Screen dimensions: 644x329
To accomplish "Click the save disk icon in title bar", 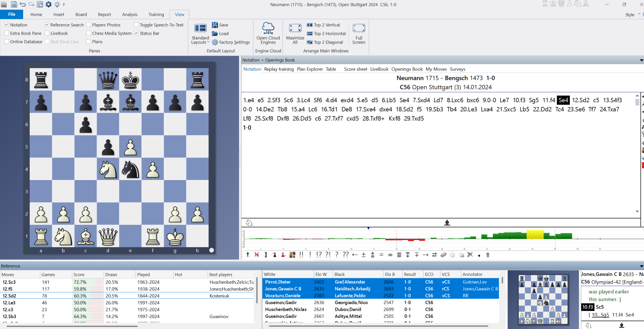I will 14,4.
